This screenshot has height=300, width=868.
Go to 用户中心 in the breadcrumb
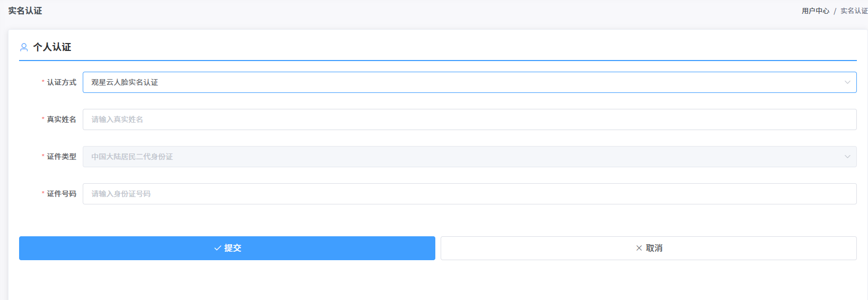pyautogui.click(x=815, y=11)
